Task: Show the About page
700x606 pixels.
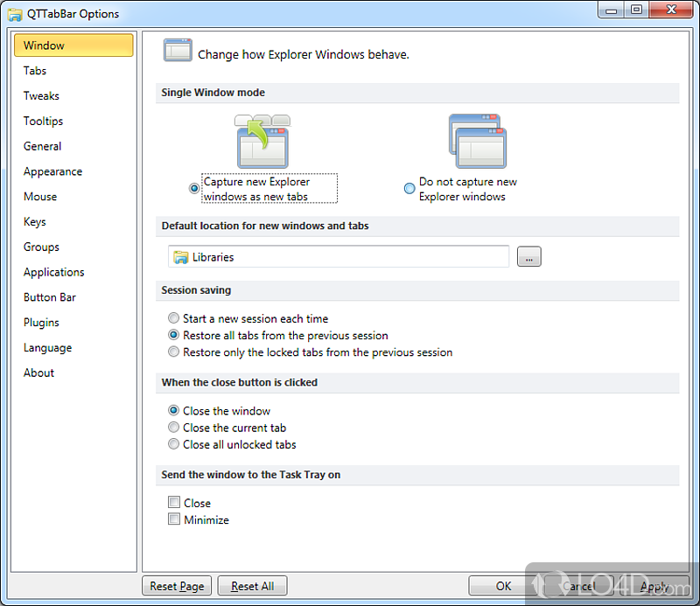Action: 38,373
